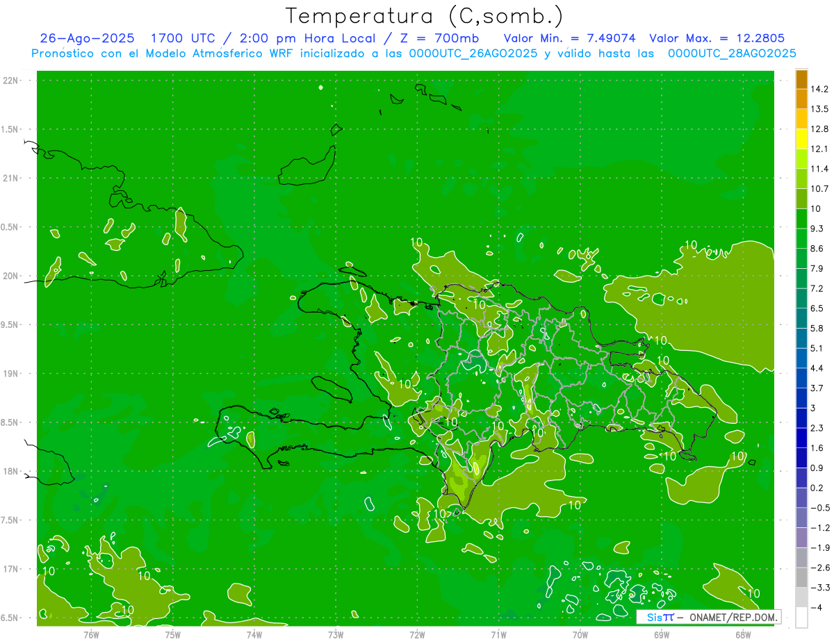
Task: Click the title 'Temperatura (C,somb.)'
Action: tap(425, 17)
